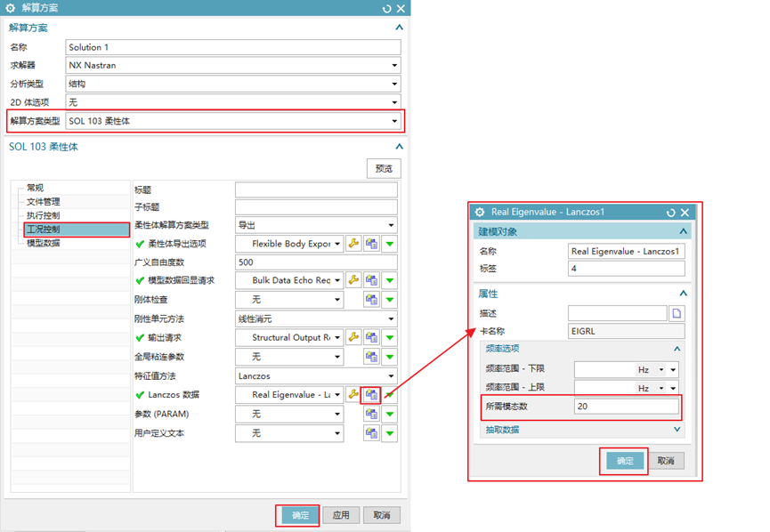This screenshot has height=532, width=770.
Task: Click the 标题 input field
Action: pyautogui.click(x=316, y=189)
